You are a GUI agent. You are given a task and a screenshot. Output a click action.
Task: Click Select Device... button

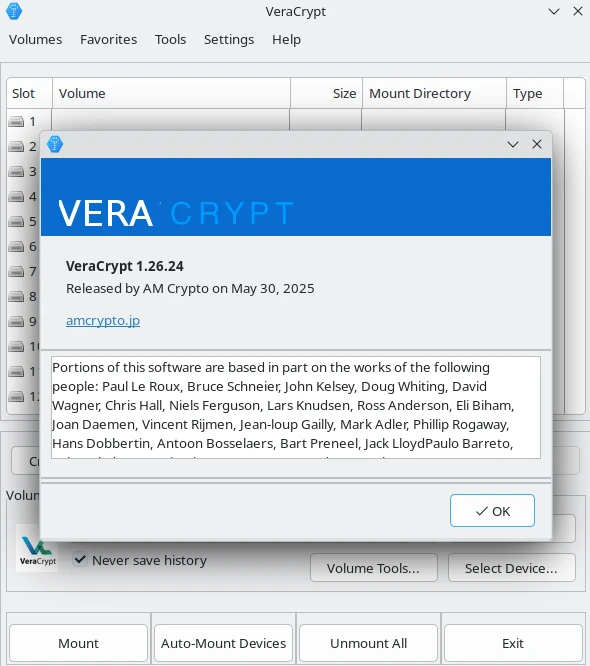click(511, 568)
